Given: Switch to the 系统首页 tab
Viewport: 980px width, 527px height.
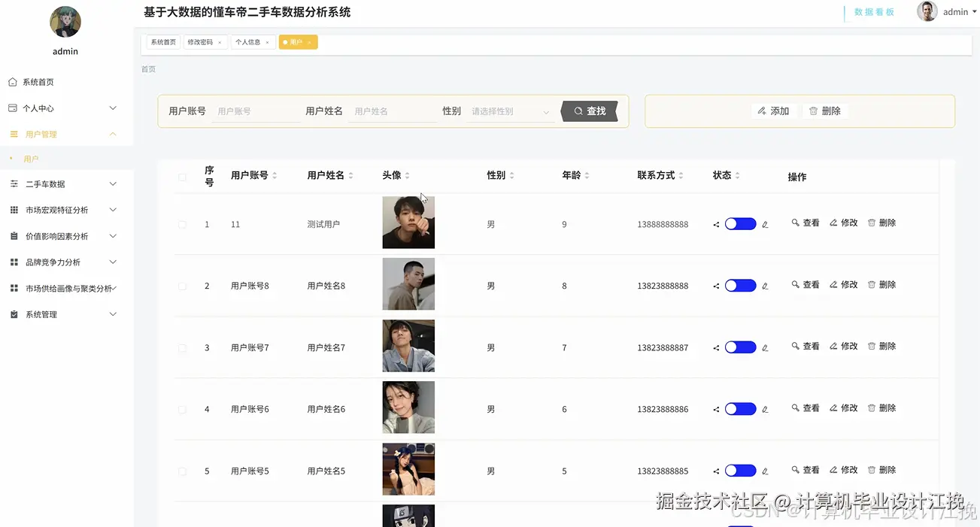Looking at the screenshot, I should (163, 42).
